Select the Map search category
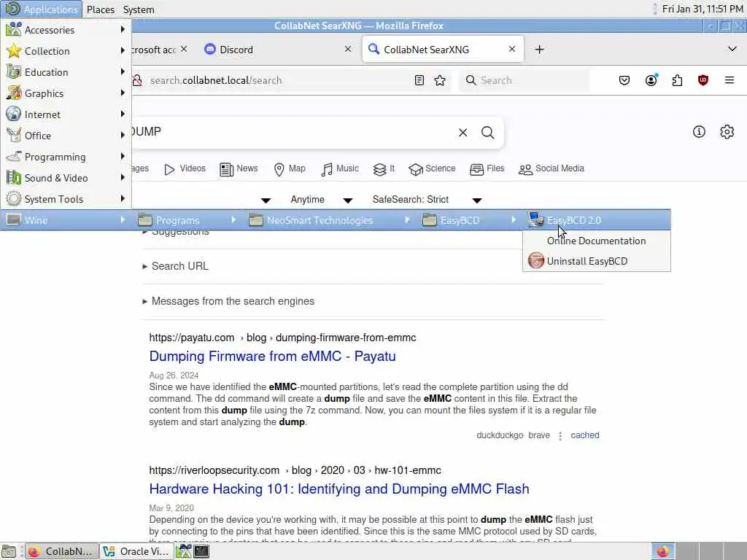The image size is (747, 560). pos(290,169)
